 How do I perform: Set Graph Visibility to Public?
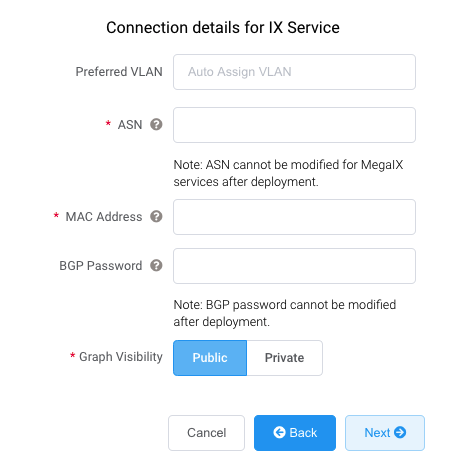click(210, 358)
